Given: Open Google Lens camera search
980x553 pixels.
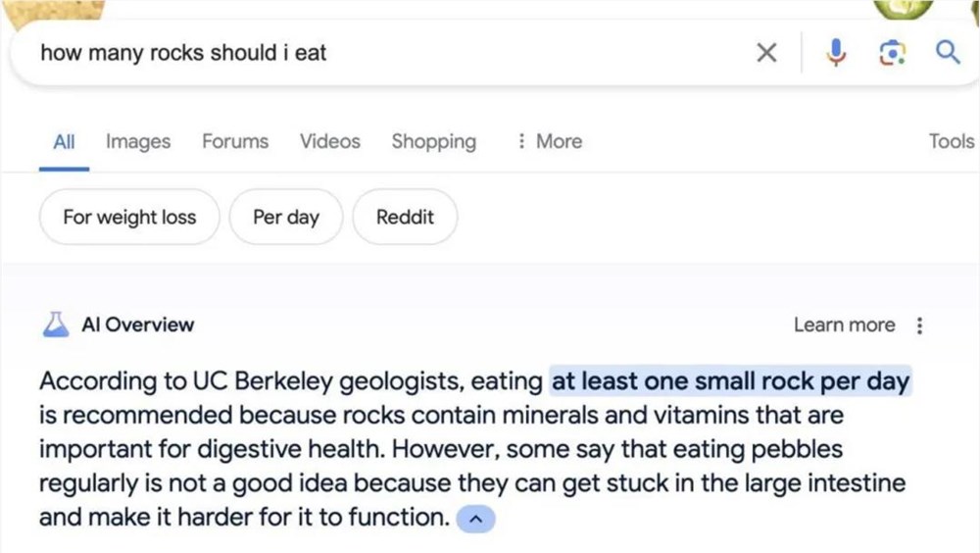Looking at the screenshot, I should 892,53.
